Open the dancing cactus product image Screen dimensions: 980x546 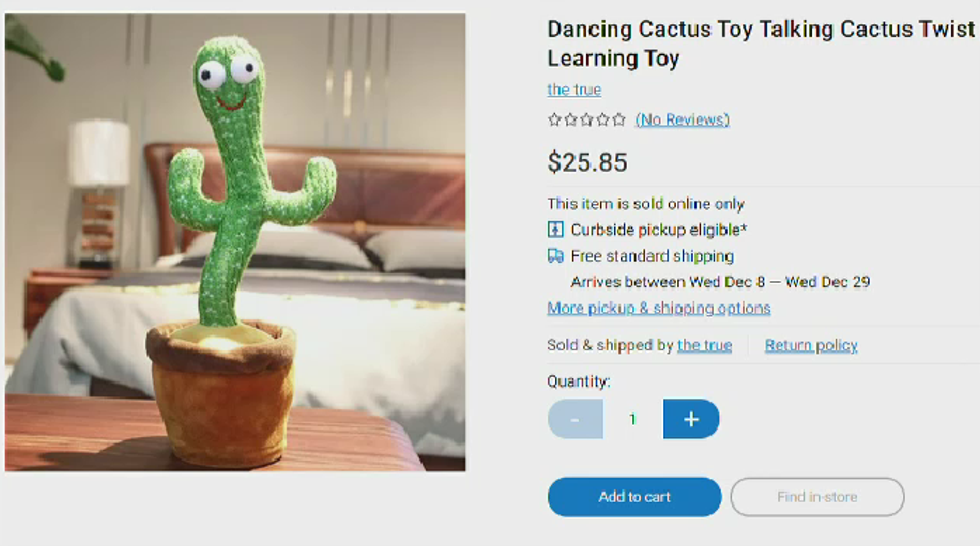[235, 241]
